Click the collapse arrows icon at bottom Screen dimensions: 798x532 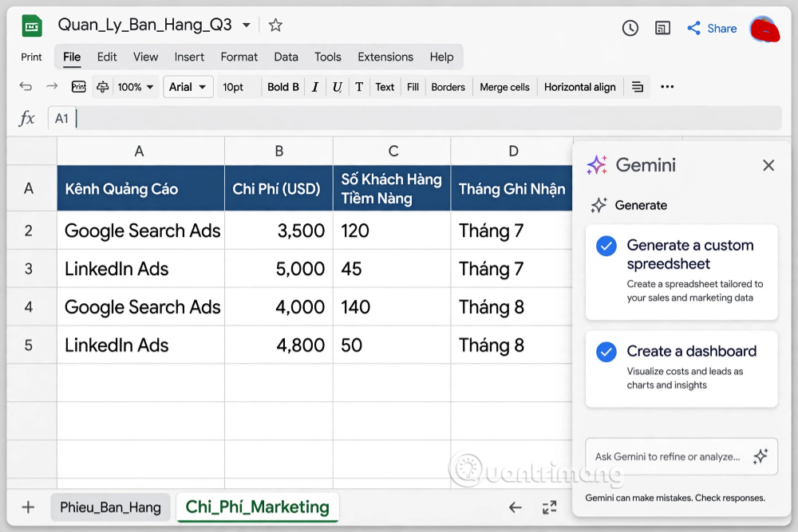click(x=549, y=507)
